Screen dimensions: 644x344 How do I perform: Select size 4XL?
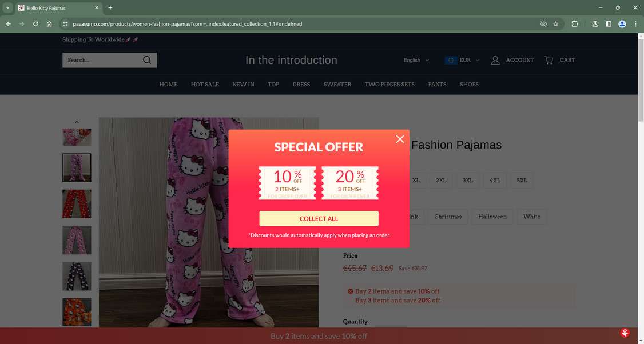click(495, 180)
